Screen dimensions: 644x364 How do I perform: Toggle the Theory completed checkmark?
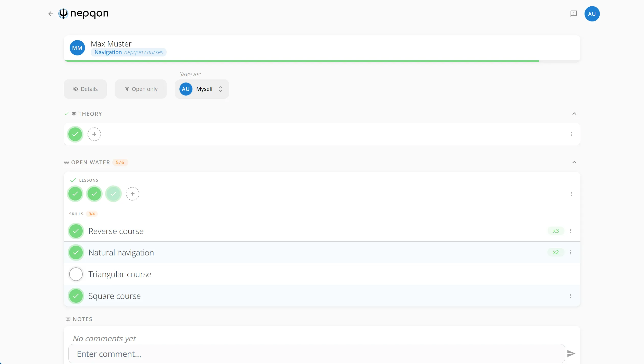[x=75, y=134]
